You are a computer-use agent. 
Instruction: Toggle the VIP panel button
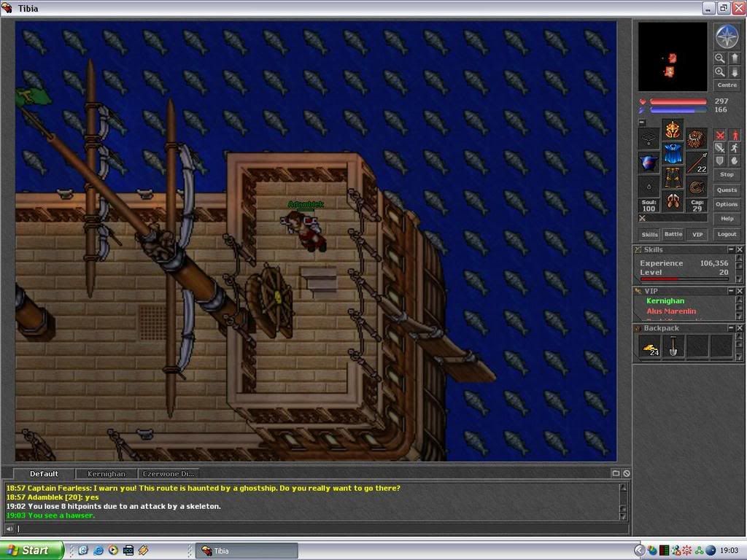[697, 234]
